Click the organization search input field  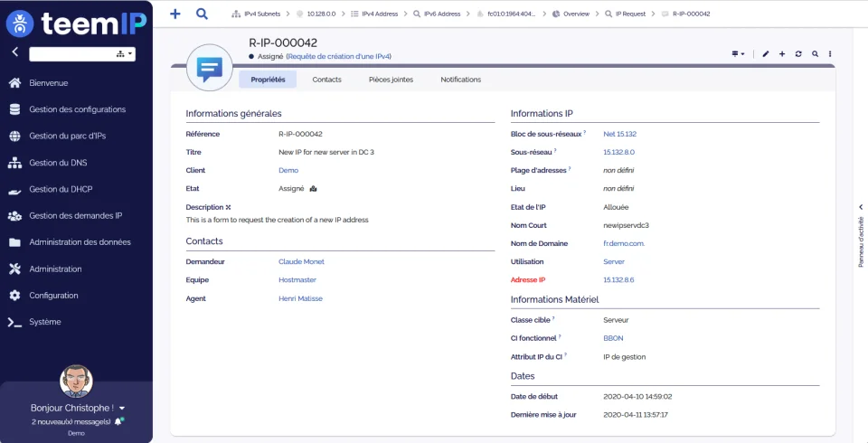coord(72,53)
